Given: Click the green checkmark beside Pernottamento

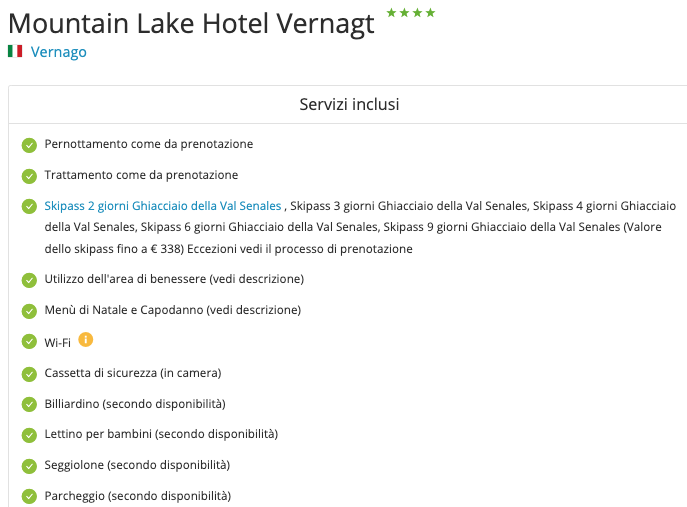Looking at the screenshot, I should [29, 145].
